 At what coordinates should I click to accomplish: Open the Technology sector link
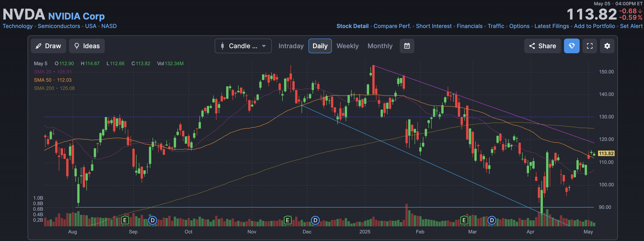(17, 26)
